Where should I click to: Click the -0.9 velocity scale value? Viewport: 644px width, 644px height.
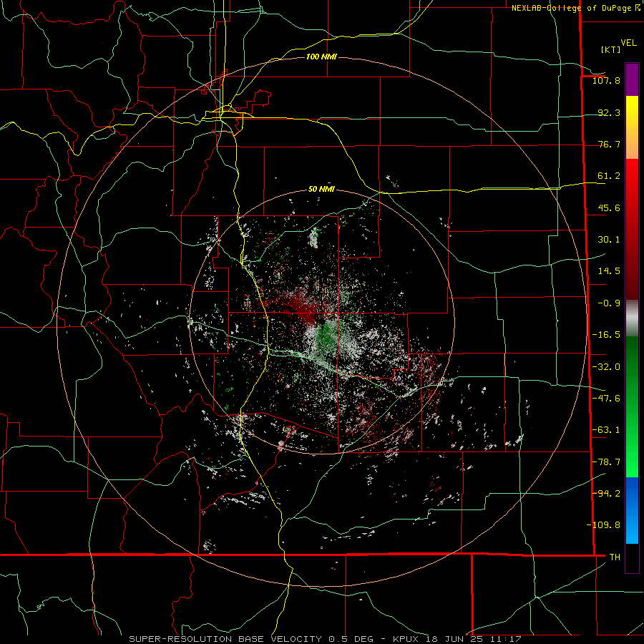(609, 303)
